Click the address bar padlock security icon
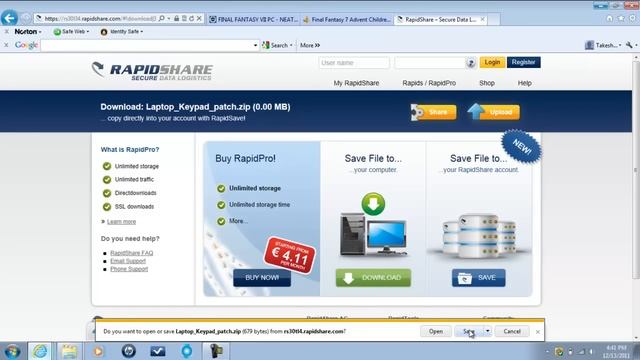The image size is (640, 360). (x=176, y=18)
